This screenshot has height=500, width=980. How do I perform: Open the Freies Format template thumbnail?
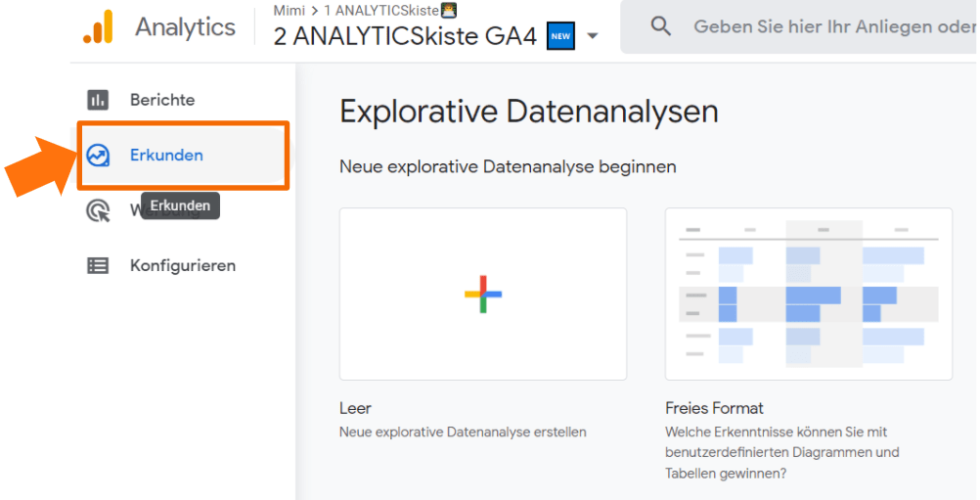[808, 294]
